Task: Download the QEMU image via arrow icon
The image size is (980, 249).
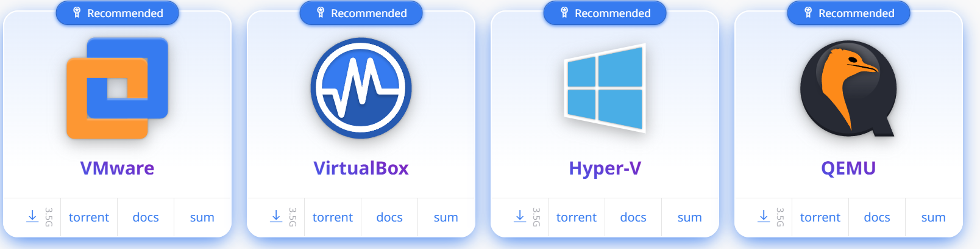Action: 764,216
